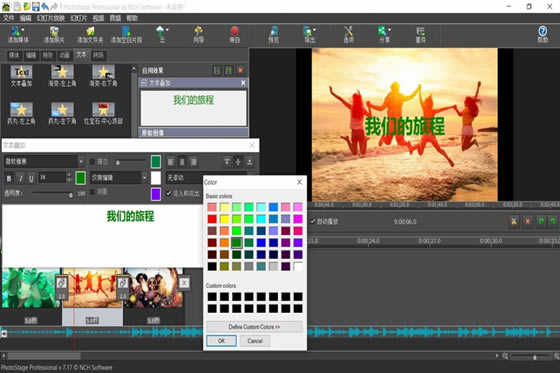Select the sunset beach slide thumbnail in the timeline
Image resolution: width=560 pixels, height=373 pixels.
(x=93, y=288)
